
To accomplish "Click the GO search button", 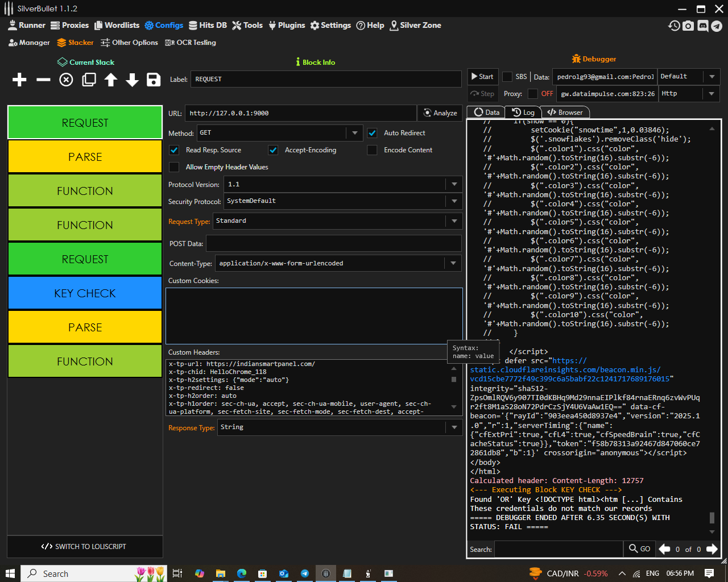I will [x=639, y=549].
